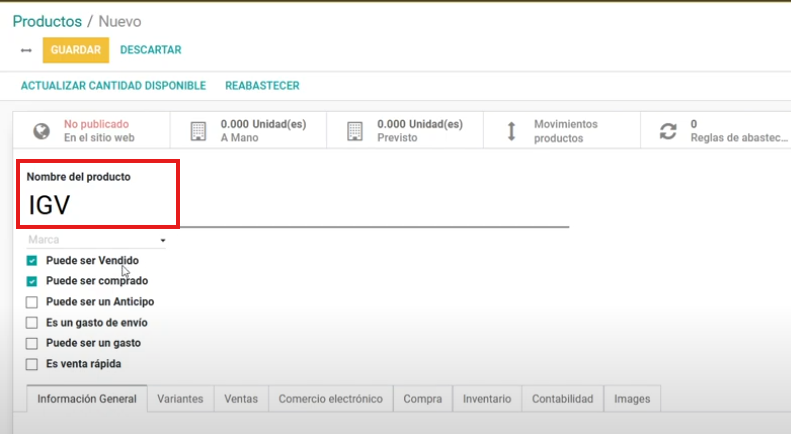The width and height of the screenshot is (791, 434).
Task: Tick Es un gasto de envío
Action: coord(32,322)
